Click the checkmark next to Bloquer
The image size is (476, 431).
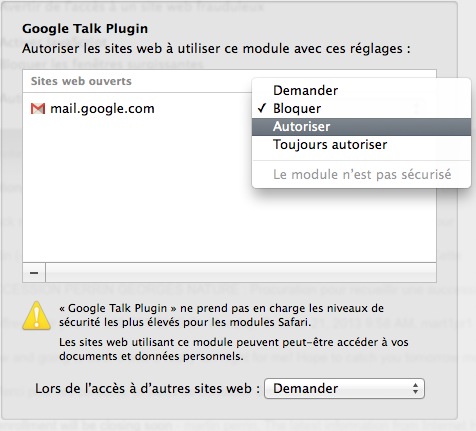pyautogui.click(x=262, y=108)
